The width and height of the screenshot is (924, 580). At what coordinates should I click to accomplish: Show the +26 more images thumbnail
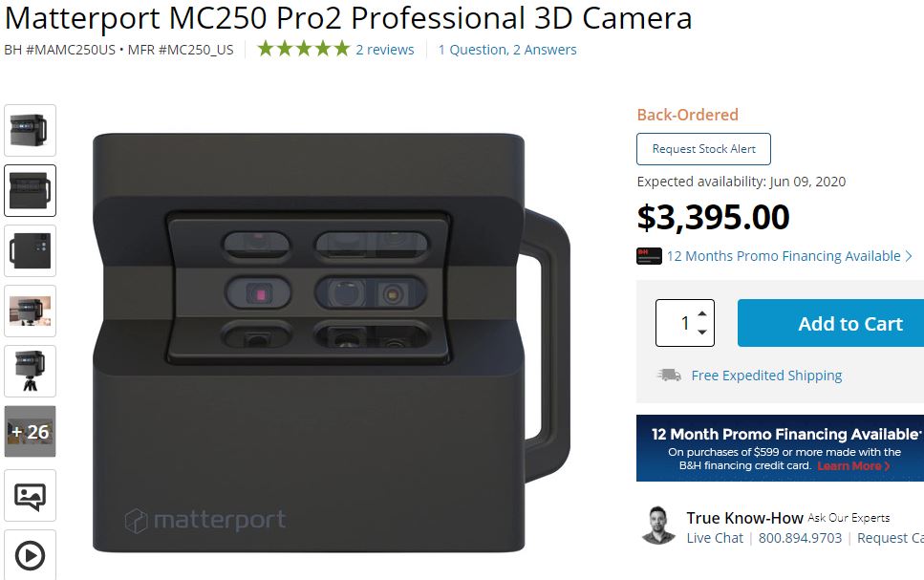(x=30, y=432)
